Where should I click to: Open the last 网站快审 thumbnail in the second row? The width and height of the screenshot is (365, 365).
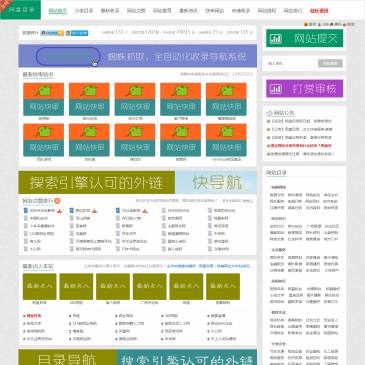click(226, 140)
